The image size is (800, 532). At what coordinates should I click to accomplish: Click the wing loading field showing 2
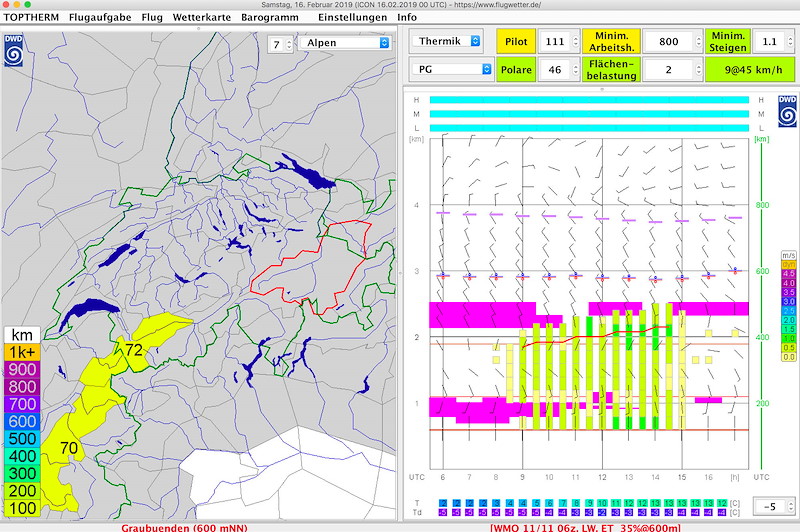pyautogui.click(x=668, y=69)
